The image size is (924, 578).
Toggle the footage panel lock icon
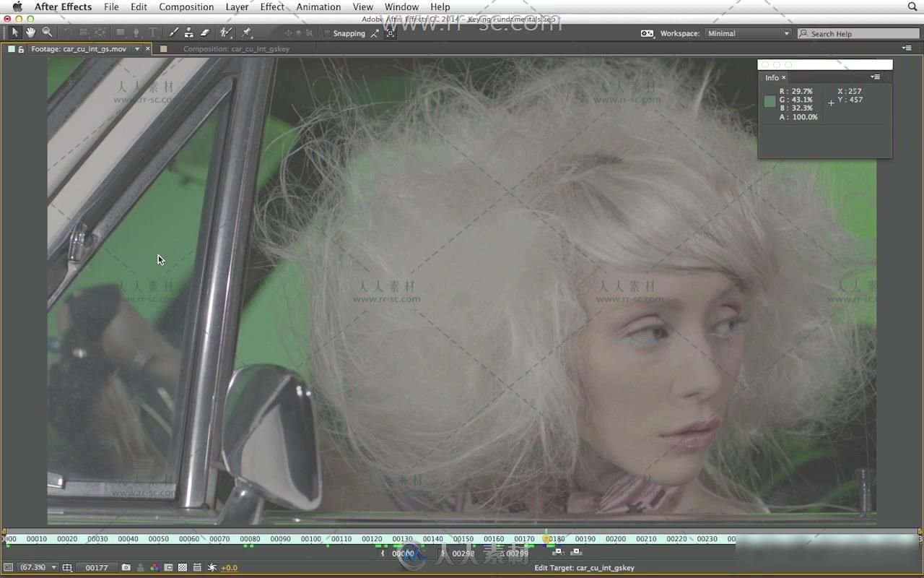coord(21,49)
